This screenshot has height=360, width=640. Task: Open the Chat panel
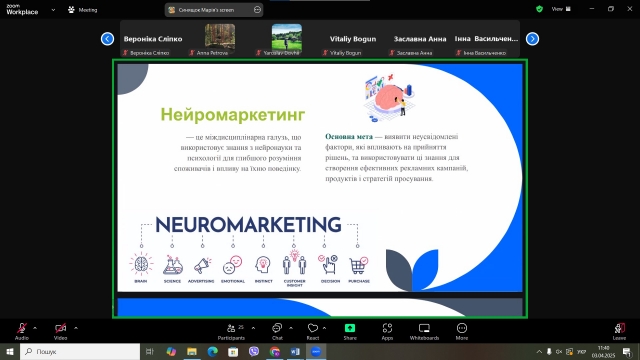pos(277,331)
